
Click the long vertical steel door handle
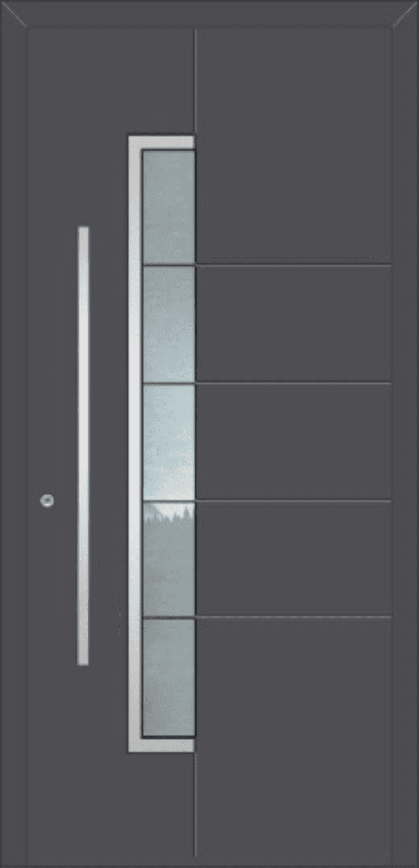coord(83,445)
